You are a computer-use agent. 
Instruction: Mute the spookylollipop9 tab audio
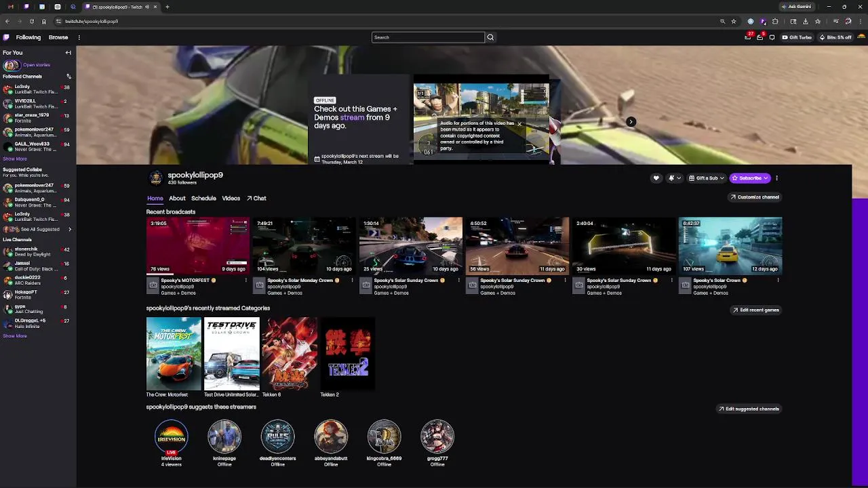click(147, 7)
